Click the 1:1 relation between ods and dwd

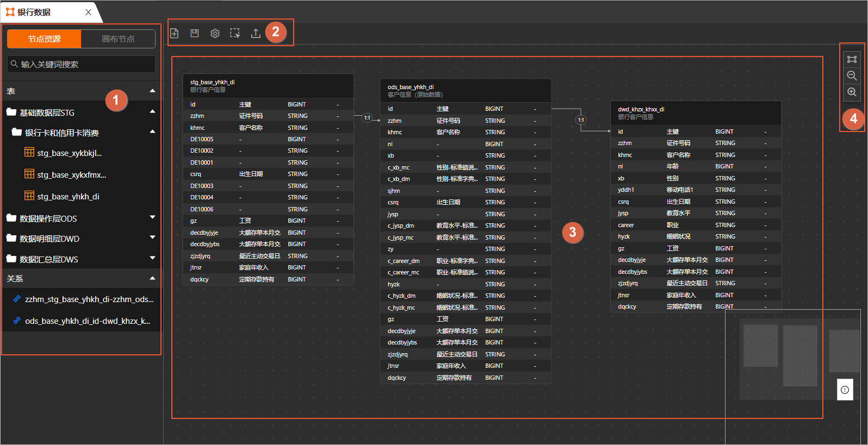tap(581, 120)
